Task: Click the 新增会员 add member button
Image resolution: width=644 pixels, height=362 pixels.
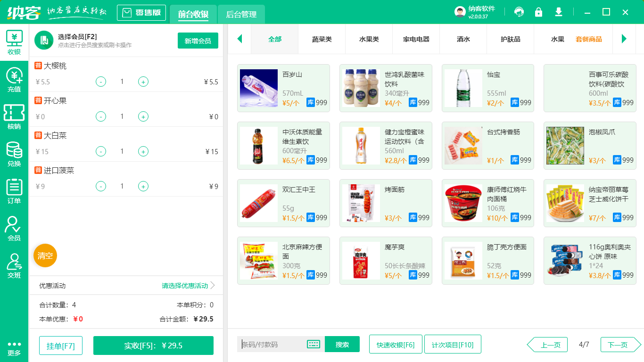Action: point(198,41)
